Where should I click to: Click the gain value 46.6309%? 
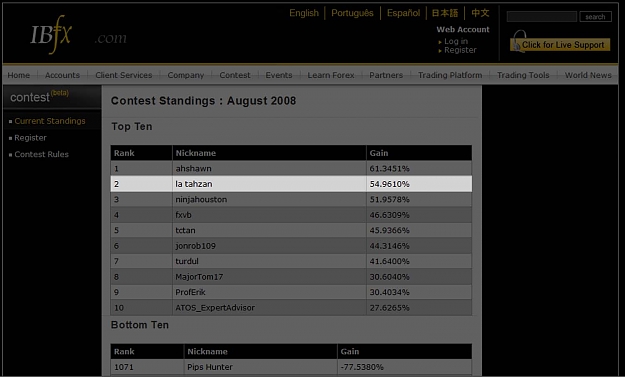pos(389,215)
